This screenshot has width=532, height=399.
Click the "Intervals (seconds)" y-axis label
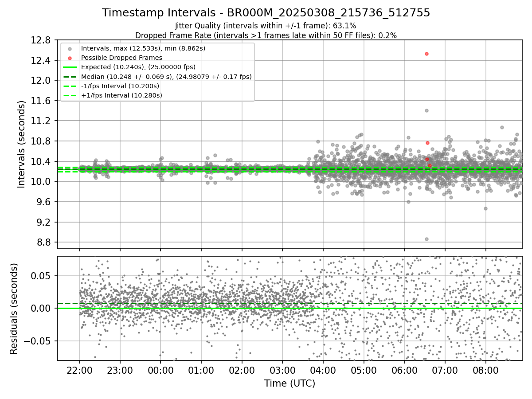coord(21,144)
